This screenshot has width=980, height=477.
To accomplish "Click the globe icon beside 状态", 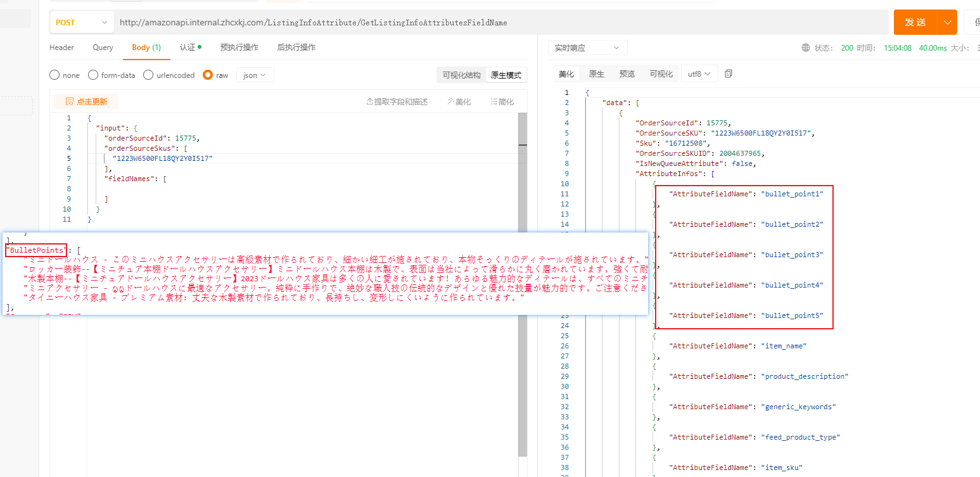I will coord(806,48).
